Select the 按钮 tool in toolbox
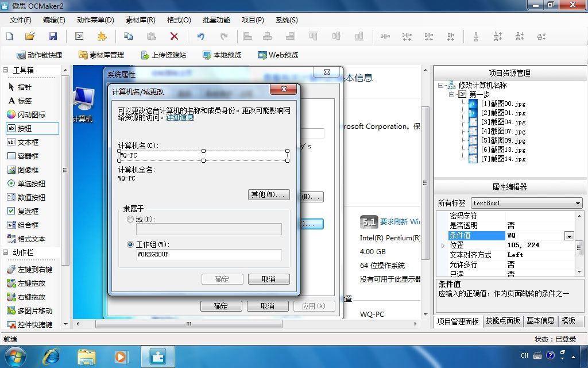The height and width of the screenshot is (368, 588). 32,128
